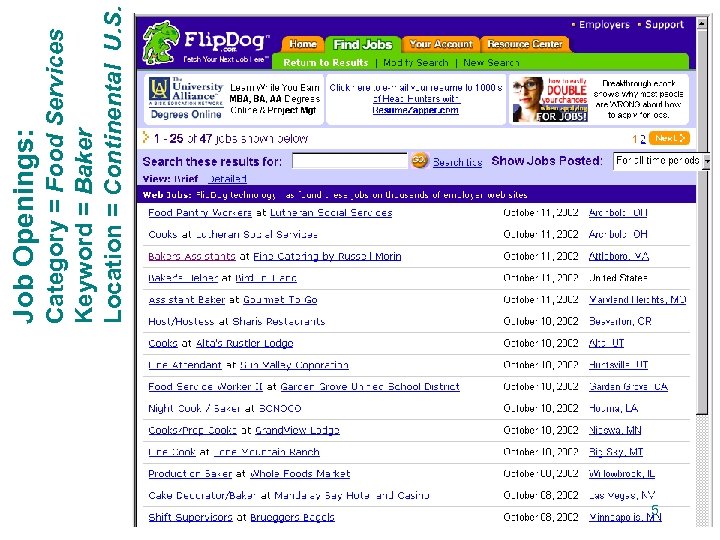720x540 pixels.
Task: Click the University Alliance logo ad
Action: coord(186,99)
